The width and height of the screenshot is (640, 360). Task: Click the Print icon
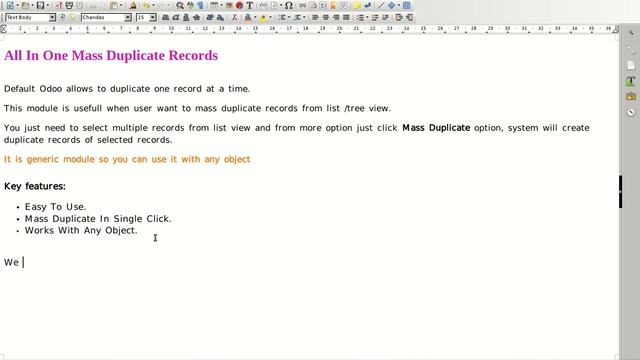coord(69,5)
